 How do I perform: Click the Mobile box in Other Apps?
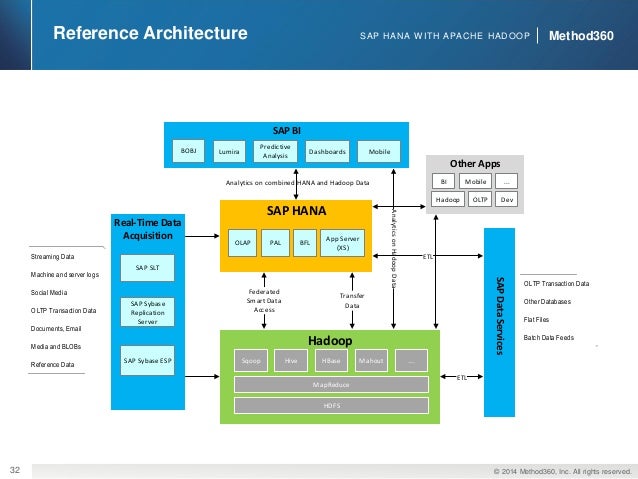pos(475,182)
